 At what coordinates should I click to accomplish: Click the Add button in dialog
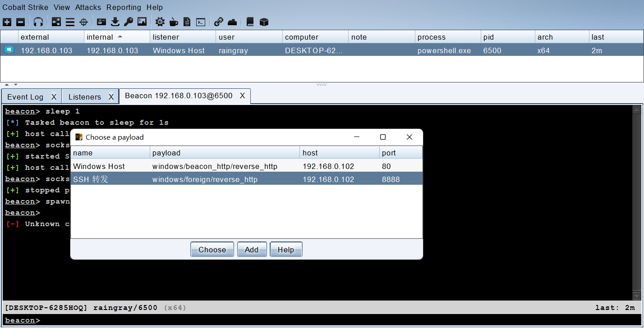pos(252,250)
